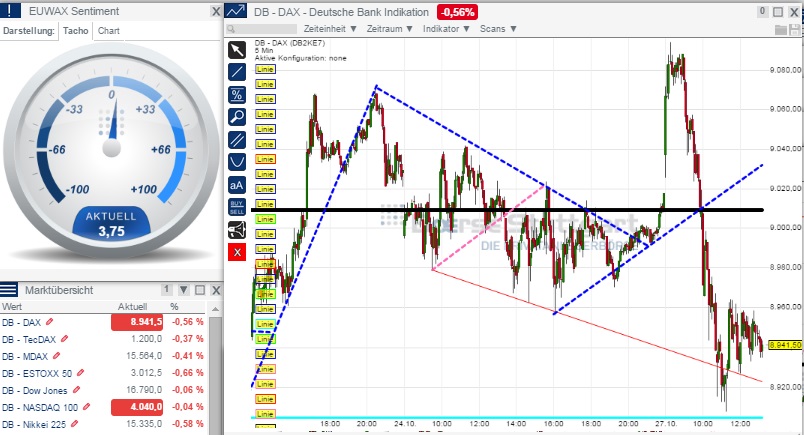Click into the chart symbol search field
Viewport: 804px width, 435px height.
[262, 29]
